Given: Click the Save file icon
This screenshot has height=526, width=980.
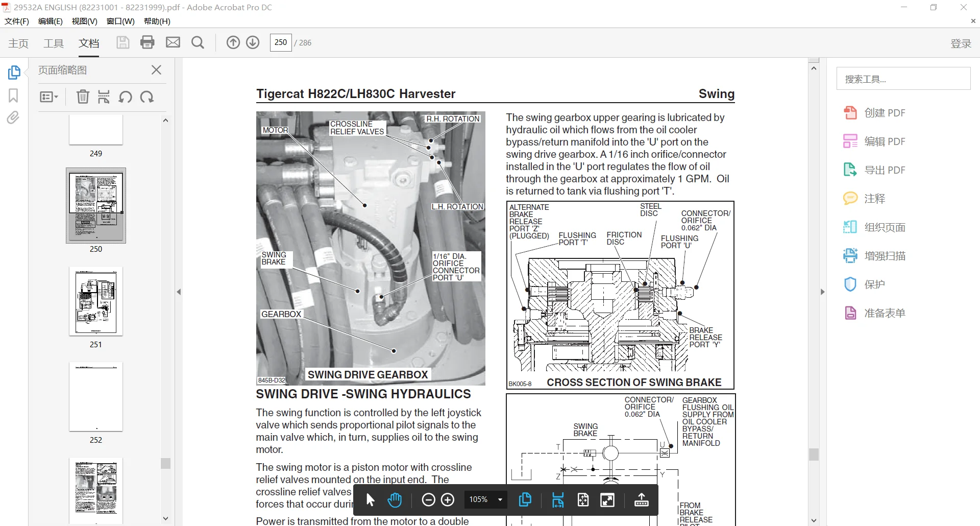Looking at the screenshot, I should tap(122, 42).
